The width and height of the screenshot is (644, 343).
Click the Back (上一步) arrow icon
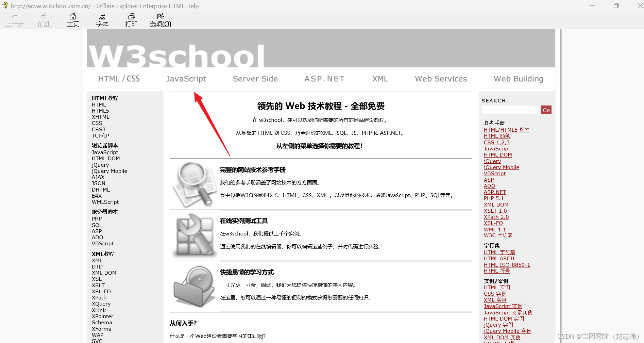point(14,16)
